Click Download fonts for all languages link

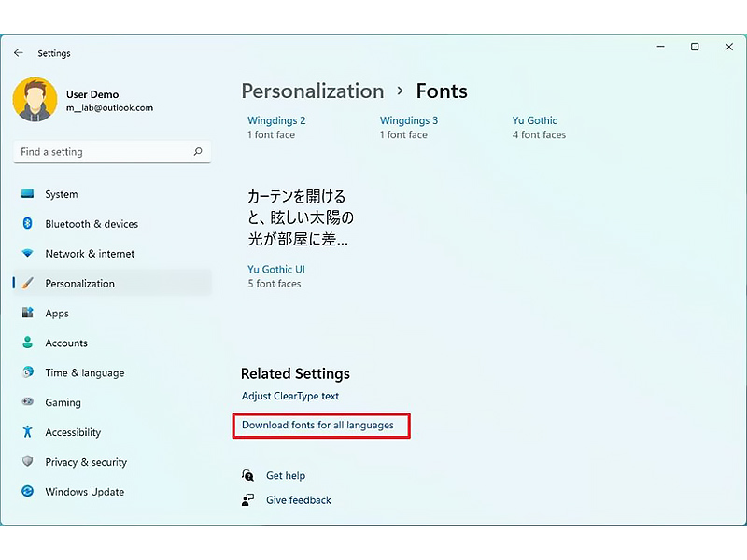pos(317,425)
